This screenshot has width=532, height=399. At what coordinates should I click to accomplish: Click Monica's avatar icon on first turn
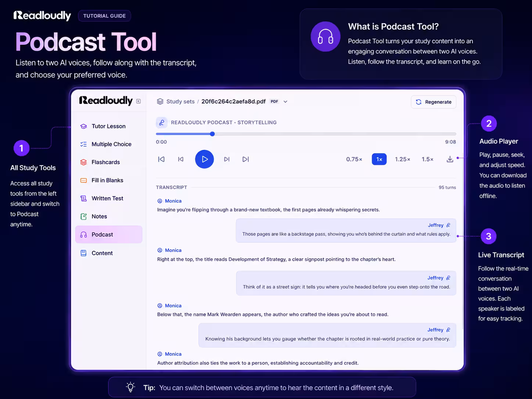(160, 201)
